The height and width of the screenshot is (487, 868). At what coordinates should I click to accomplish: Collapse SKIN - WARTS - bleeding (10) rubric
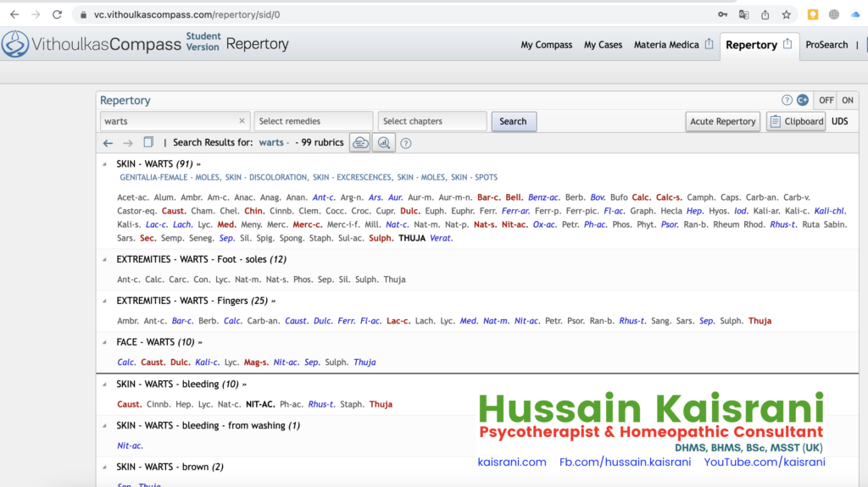(x=104, y=384)
